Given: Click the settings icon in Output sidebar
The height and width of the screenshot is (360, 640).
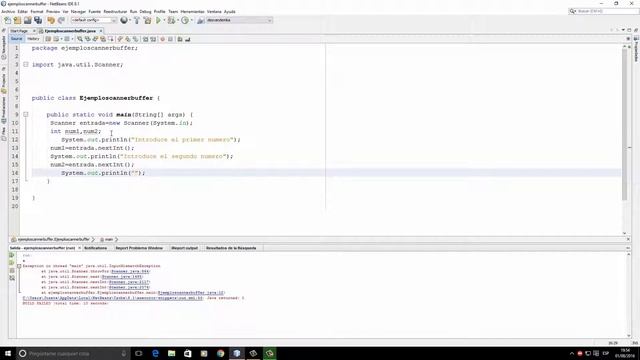Looking at the screenshot, I should pos(12,278).
